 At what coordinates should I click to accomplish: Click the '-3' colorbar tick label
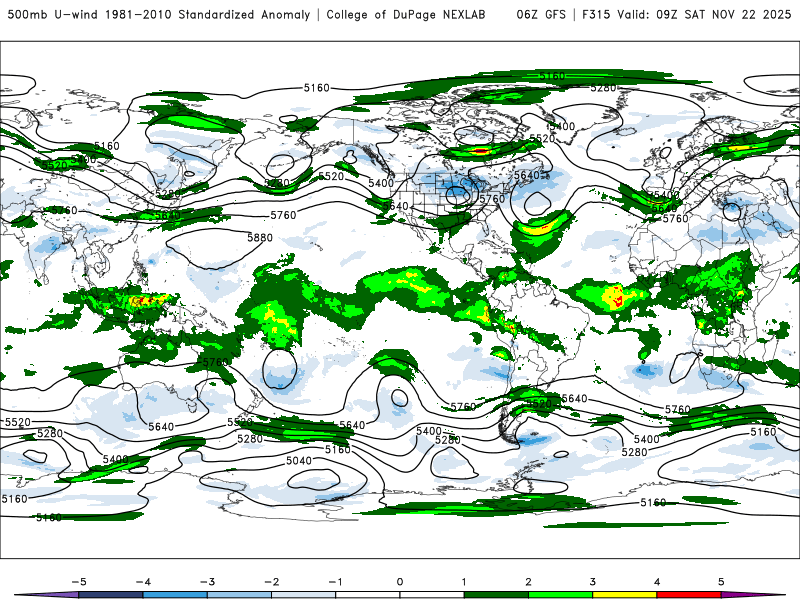coord(207,582)
